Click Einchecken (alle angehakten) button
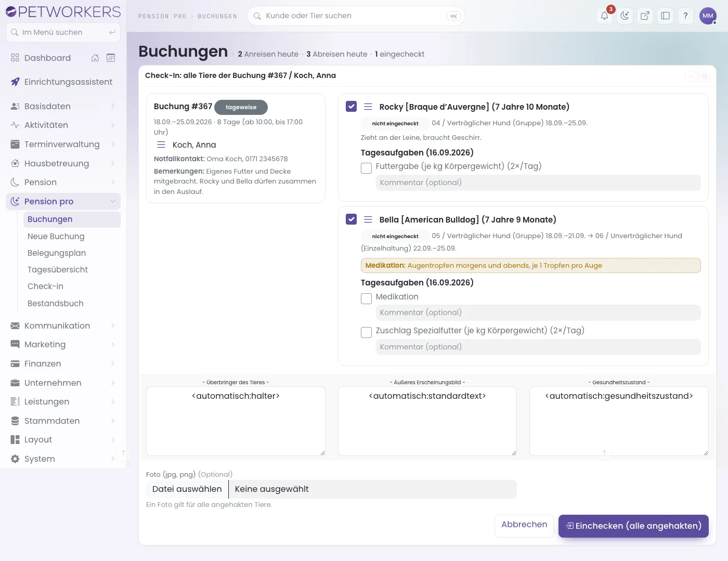Viewport: 728px width, 561px height. coord(633,526)
